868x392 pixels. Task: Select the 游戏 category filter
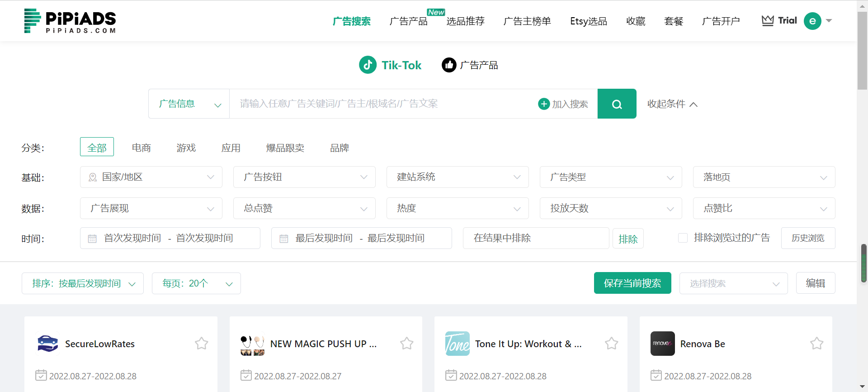point(186,148)
